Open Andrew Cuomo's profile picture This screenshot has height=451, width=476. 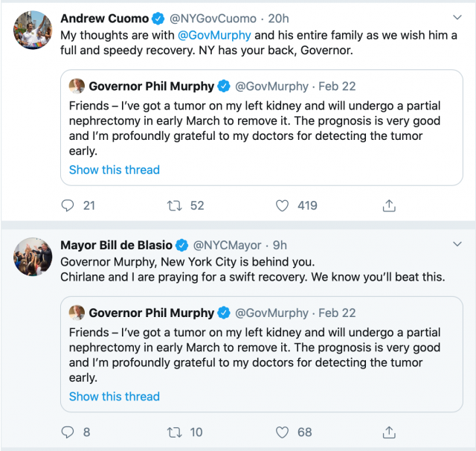31,30
